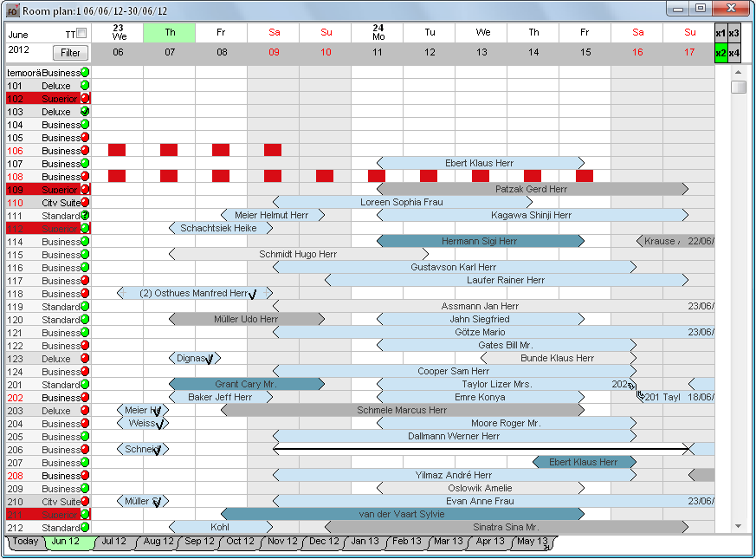756x559 pixels.
Task: Select the x3 zoom option
Action: click(734, 33)
